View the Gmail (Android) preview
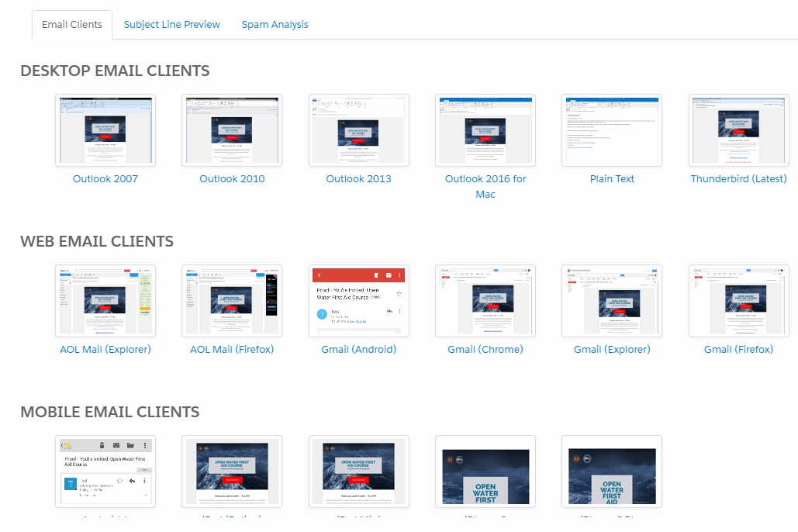798x532 pixels. (x=358, y=349)
